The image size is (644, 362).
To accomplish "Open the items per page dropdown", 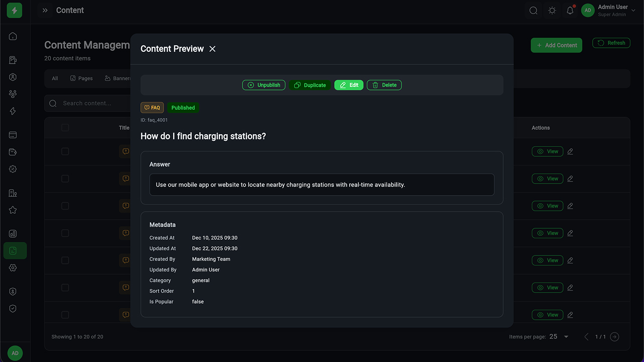I will click(559, 337).
